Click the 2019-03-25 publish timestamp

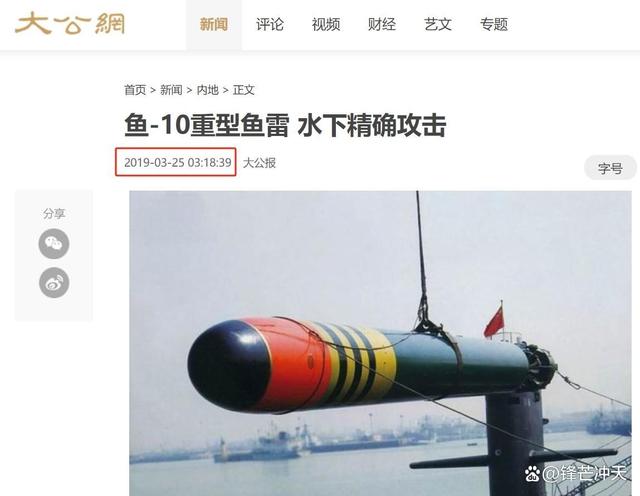pyautogui.click(x=178, y=162)
